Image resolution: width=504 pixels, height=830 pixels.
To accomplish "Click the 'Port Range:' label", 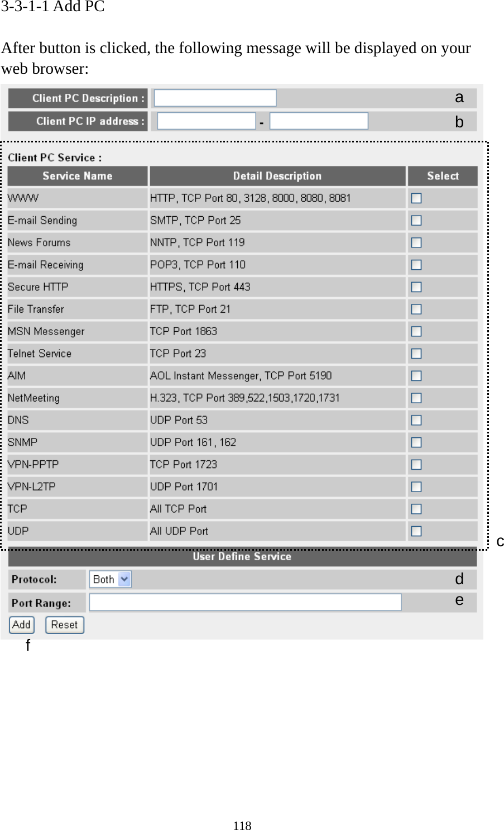I will pyautogui.click(x=41, y=603).
